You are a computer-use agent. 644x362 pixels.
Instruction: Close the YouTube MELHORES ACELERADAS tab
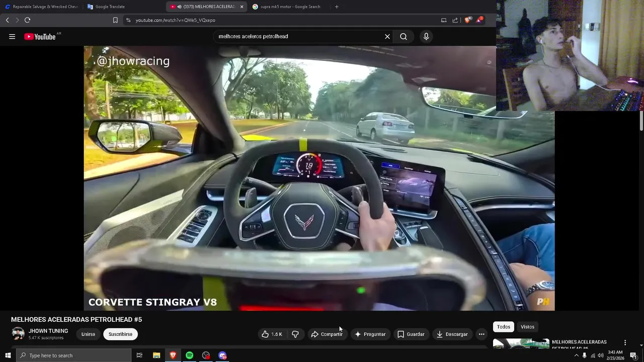[242, 7]
